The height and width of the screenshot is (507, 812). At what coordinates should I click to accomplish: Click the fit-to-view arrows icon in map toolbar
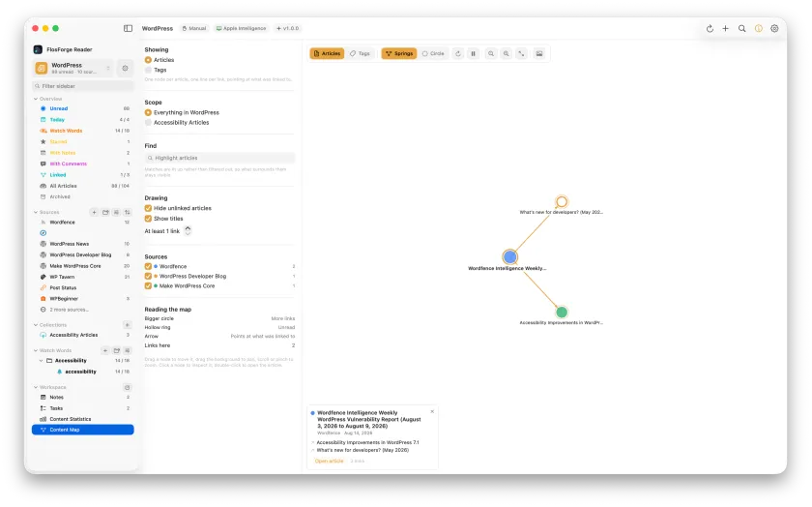click(x=521, y=53)
